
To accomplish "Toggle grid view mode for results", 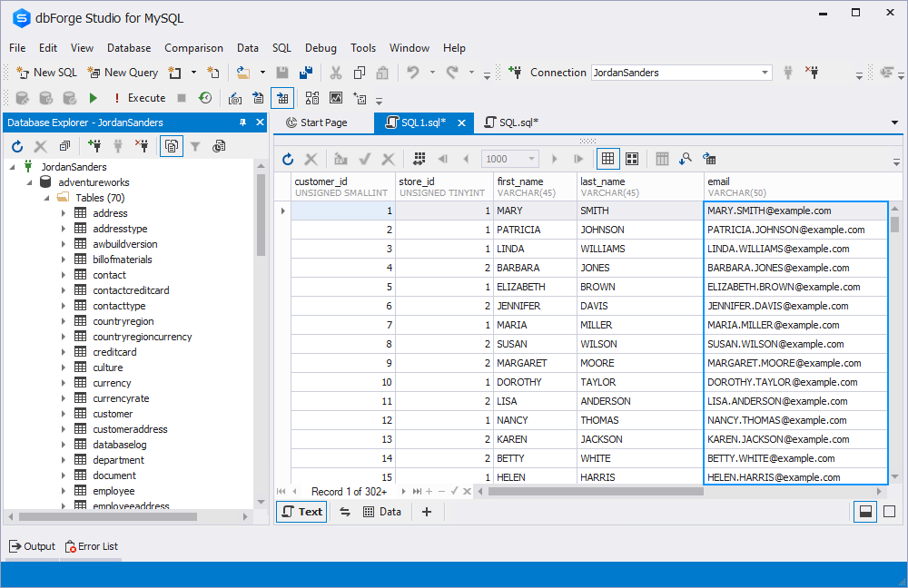I will click(x=607, y=158).
